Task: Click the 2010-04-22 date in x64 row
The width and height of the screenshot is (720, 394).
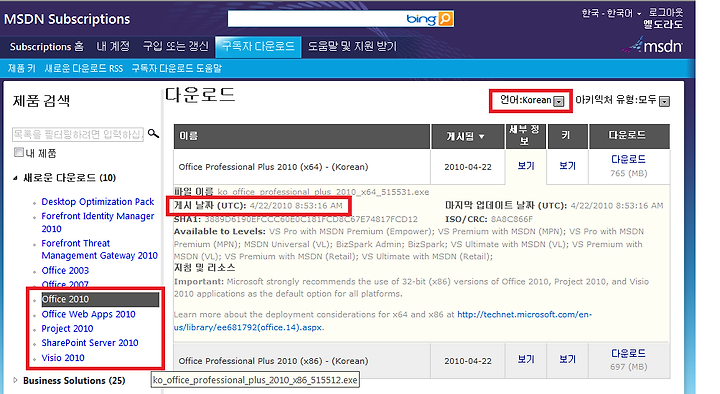Action: (x=467, y=167)
